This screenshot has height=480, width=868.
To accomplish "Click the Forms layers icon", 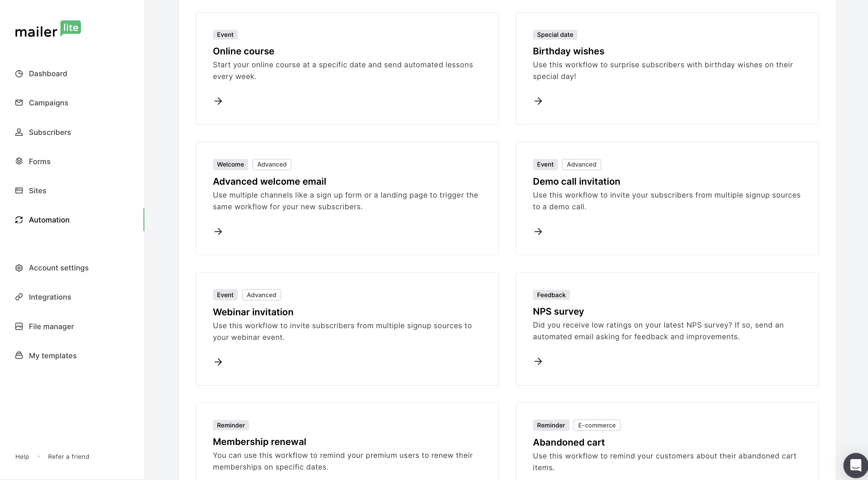I will click(19, 161).
